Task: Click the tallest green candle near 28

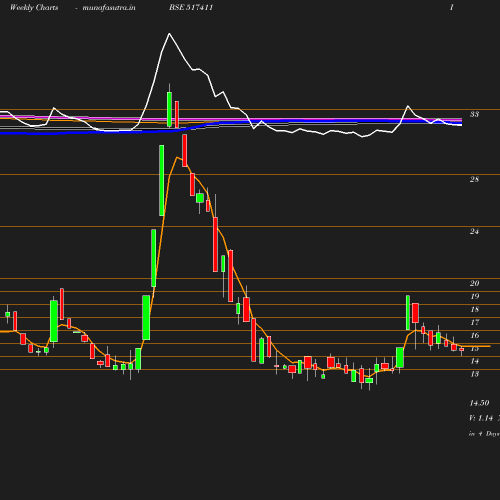Action: pyautogui.click(x=161, y=180)
